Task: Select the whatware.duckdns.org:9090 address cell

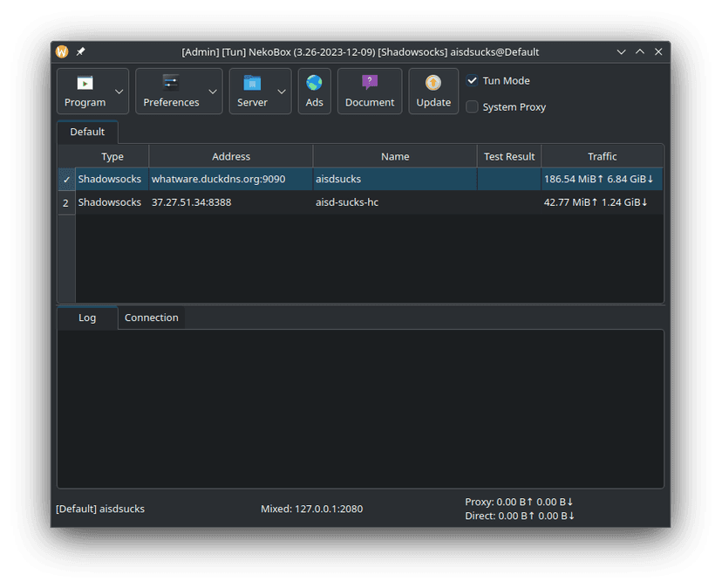Action: click(231, 179)
